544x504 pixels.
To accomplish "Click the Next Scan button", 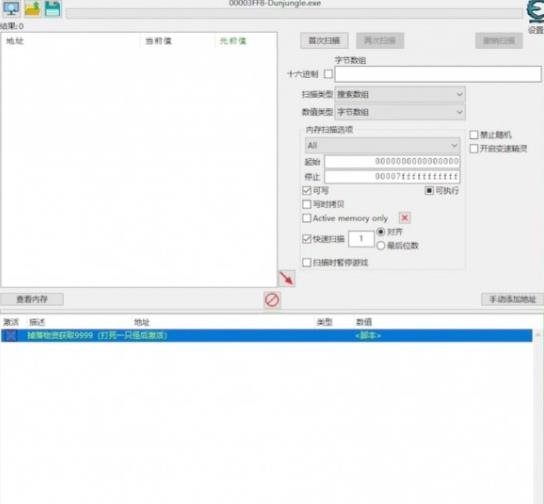I will (380, 41).
